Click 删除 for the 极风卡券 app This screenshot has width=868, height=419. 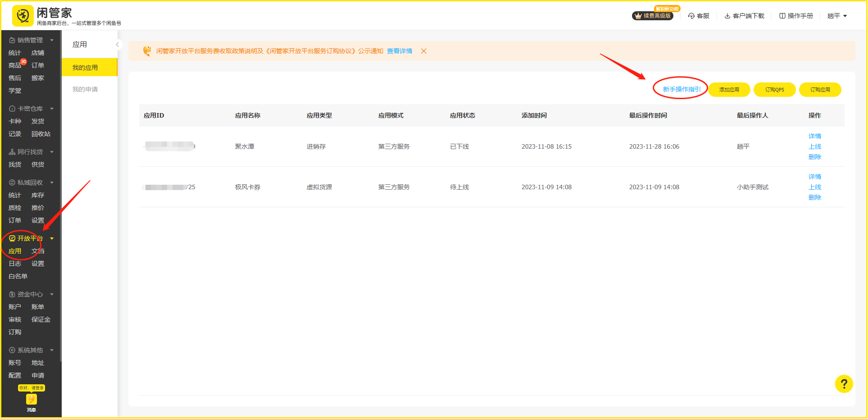click(x=814, y=197)
